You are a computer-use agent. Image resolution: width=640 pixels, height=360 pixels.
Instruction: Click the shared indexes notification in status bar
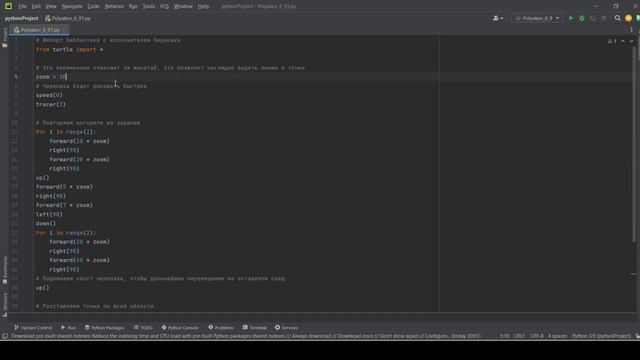click(246, 336)
